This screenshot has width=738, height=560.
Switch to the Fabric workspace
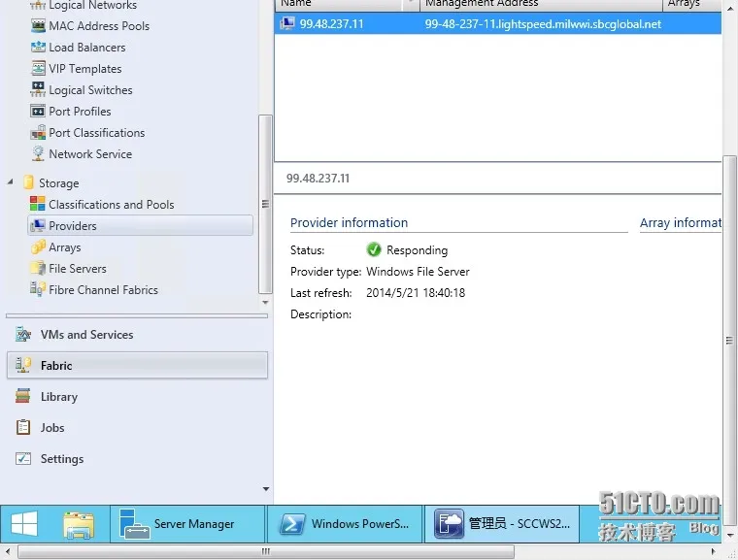137,365
